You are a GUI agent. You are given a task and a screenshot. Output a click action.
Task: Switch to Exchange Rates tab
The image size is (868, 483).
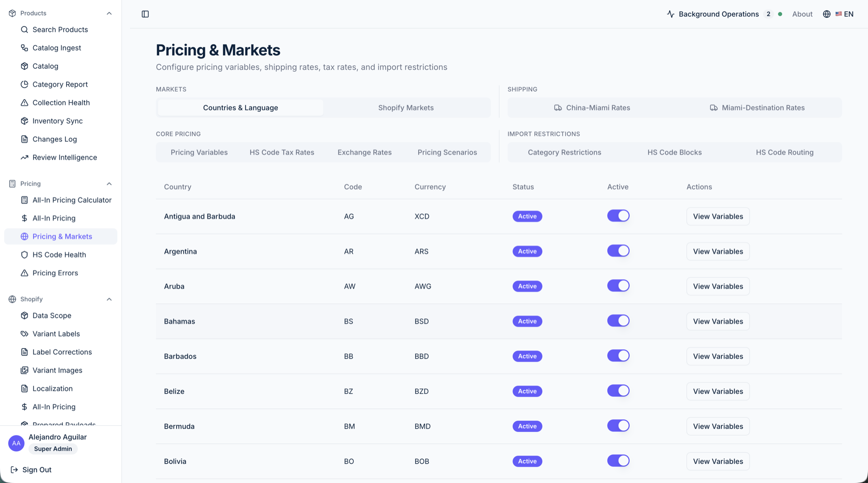pos(365,152)
